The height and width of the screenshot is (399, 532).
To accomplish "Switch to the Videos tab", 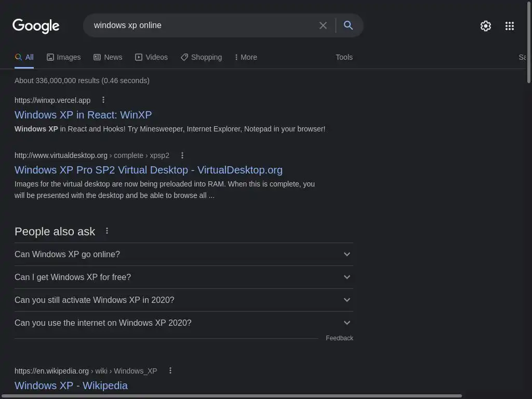I will 151,57.
